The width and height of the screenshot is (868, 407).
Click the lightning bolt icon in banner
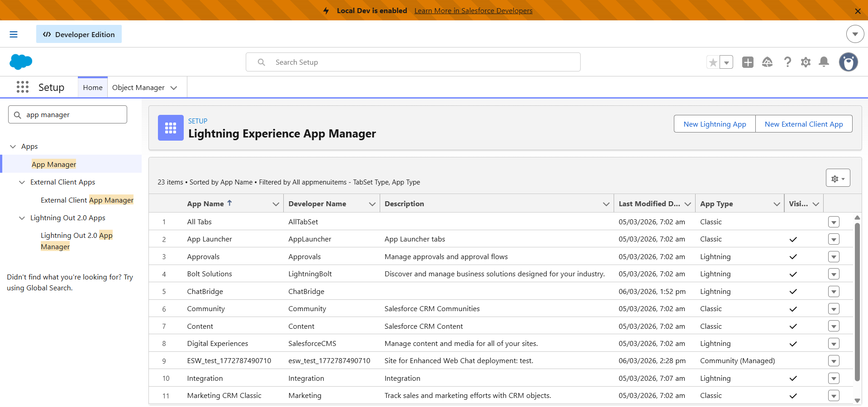326,10
